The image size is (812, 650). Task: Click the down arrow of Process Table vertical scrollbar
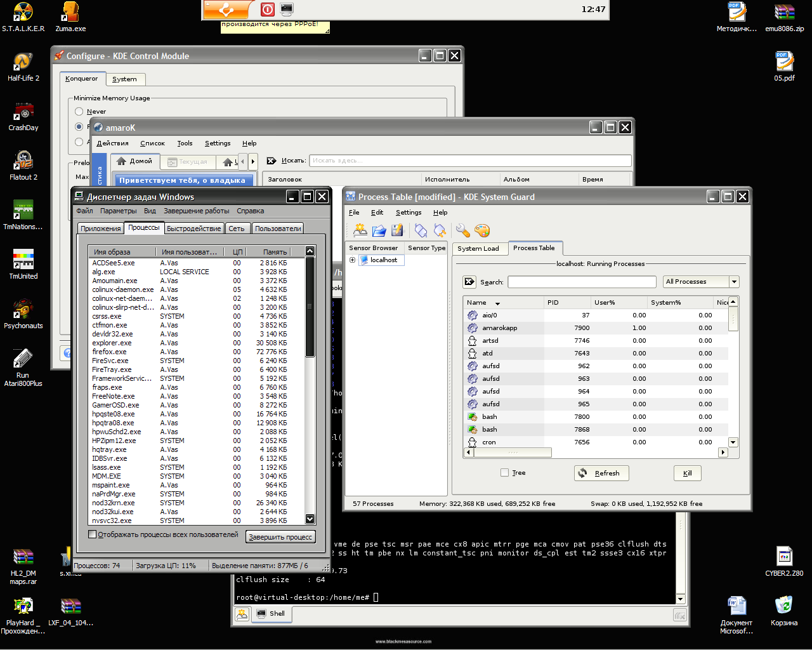tap(733, 442)
